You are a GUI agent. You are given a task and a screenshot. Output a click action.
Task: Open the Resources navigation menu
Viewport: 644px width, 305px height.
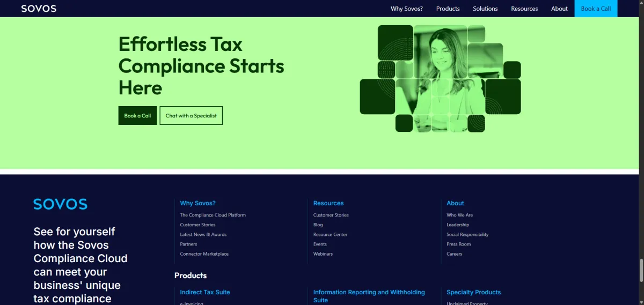[x=524, y=9]
